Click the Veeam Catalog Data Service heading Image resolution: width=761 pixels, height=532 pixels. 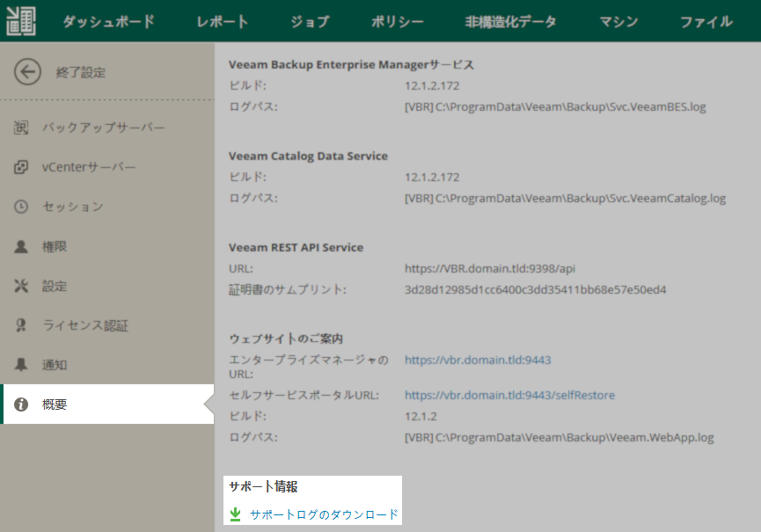308,157
